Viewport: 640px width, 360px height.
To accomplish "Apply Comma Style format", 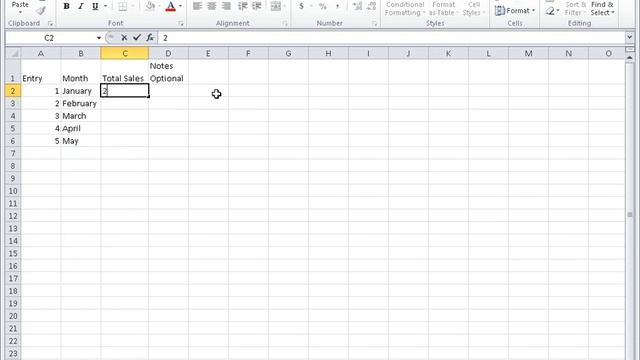I will pos(337,6).
